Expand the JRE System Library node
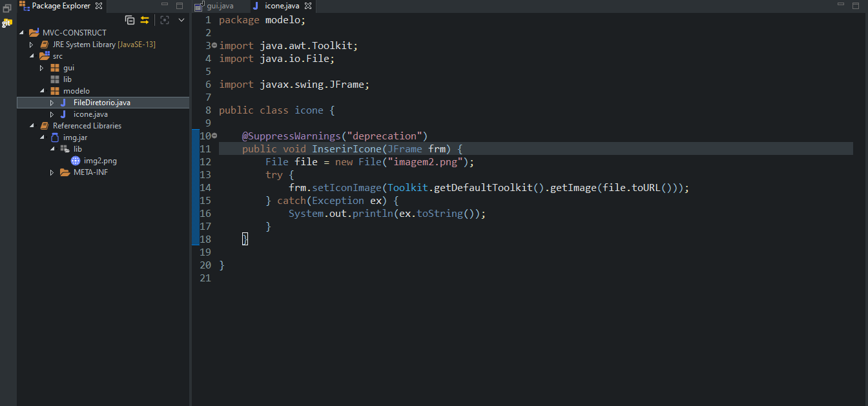The width and height of the screenshot is (868, 406). point(31,45)
